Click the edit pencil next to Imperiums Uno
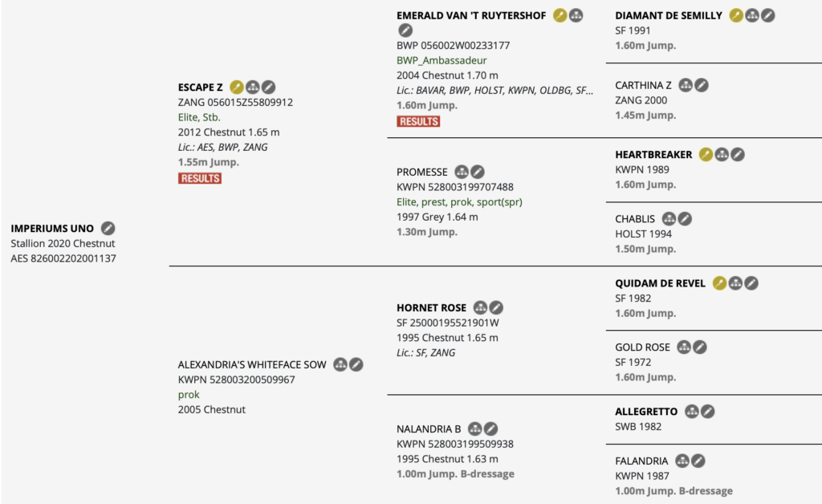Screen dimensions: 822x504 click(x=108, y=229)
